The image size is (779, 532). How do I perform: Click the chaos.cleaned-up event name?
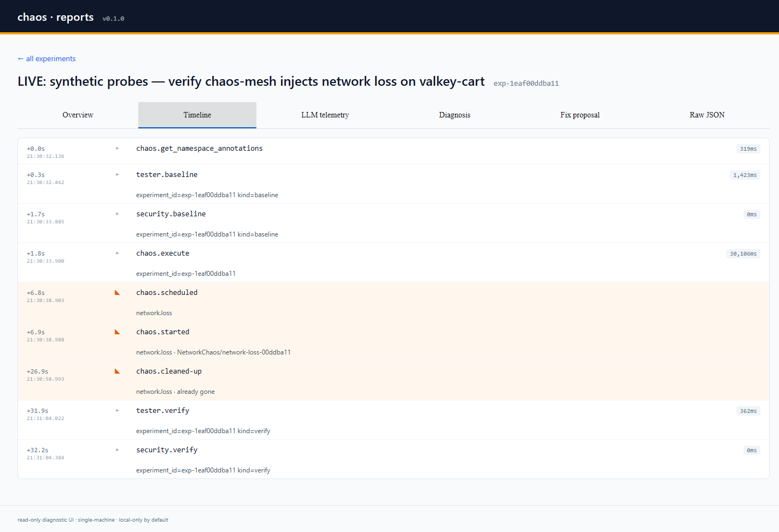pos(169,371)
